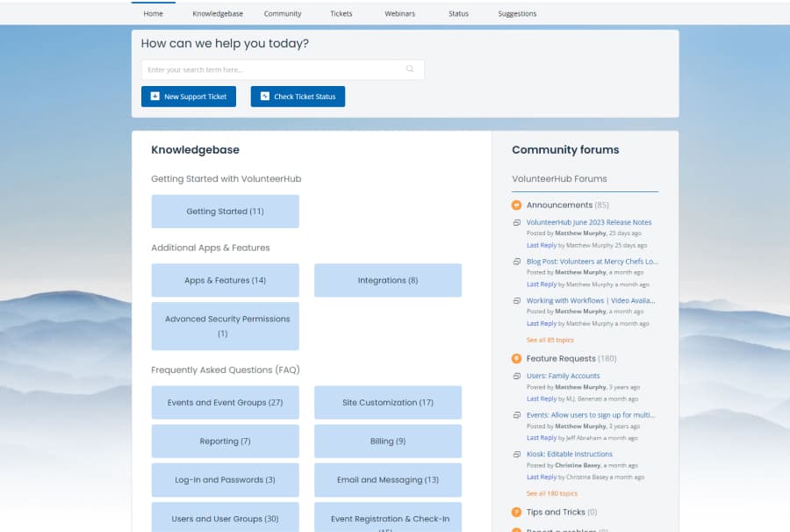Click the topic icon beside VolunteerHub June 2023 Release Notes
Image resolution: width=790 pixels, height=532 pixels.
click(516, 222)
